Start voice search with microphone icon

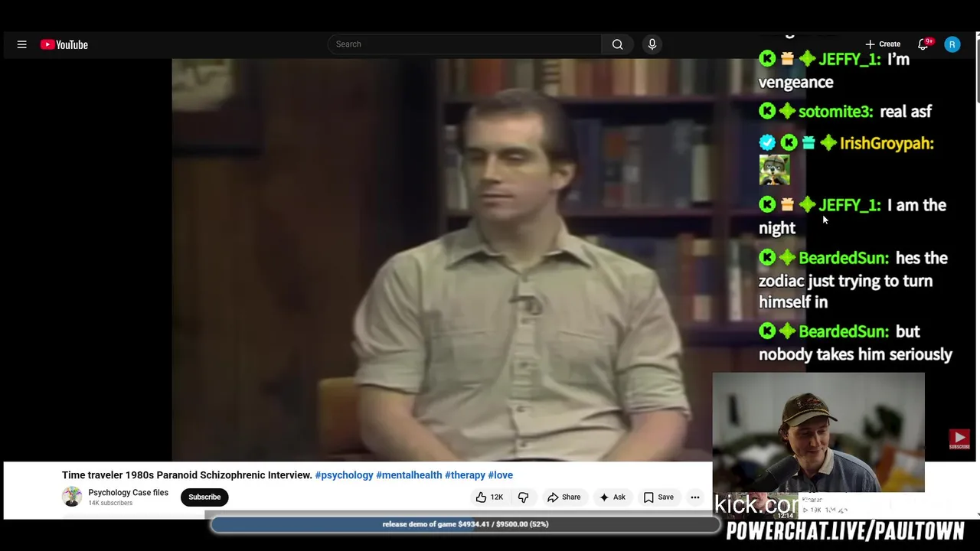652,44
